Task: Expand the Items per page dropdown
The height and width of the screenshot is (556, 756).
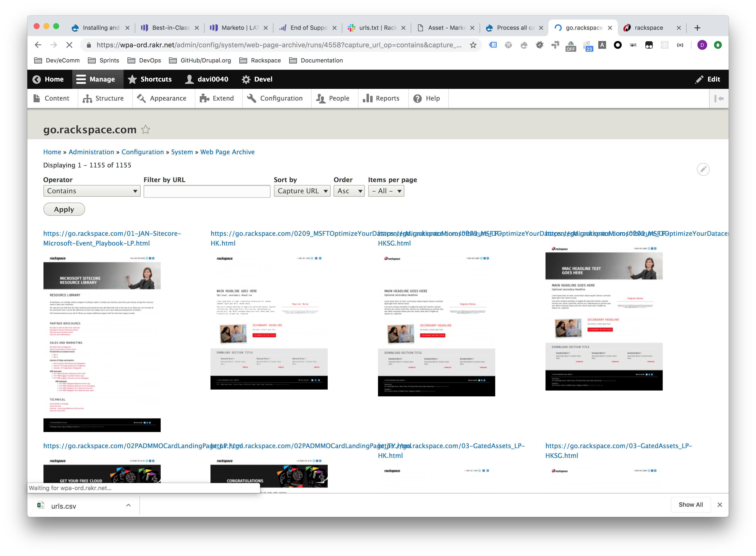Action: tap(386, 191)
